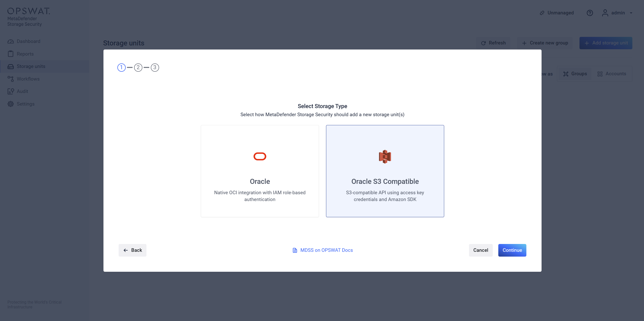This screenshot has width=644, height=321.
Task: Switch view to Accounts
Action: pyautogui.click(x=612, y=74)
